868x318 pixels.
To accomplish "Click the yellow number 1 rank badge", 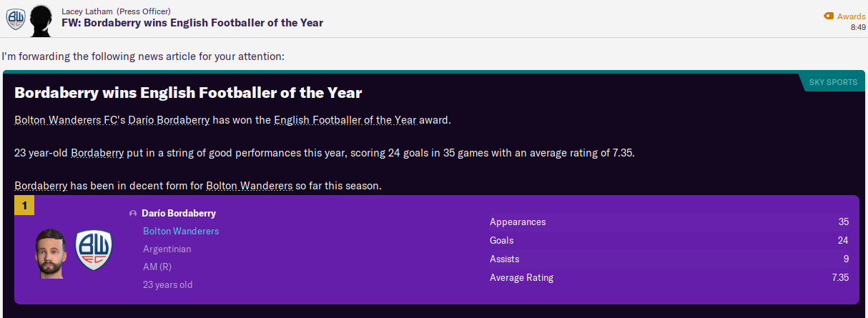I will [24, 206].
